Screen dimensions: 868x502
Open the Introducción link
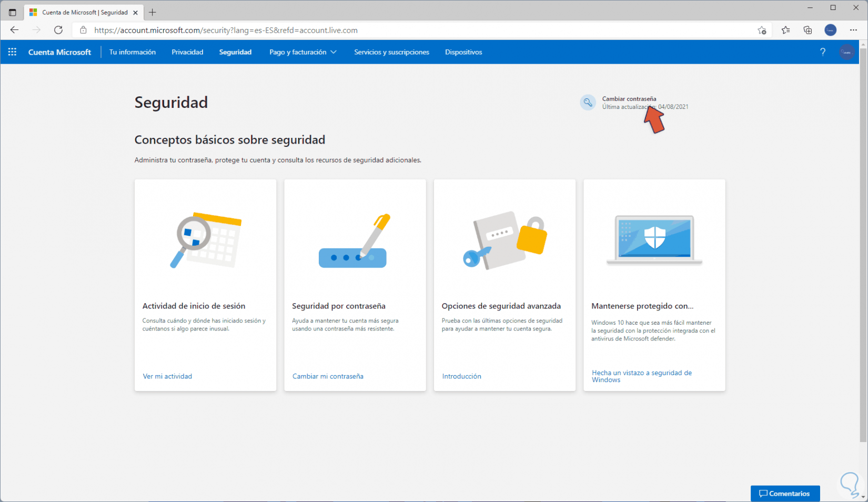pyautogui.click(x=461, y=376)
